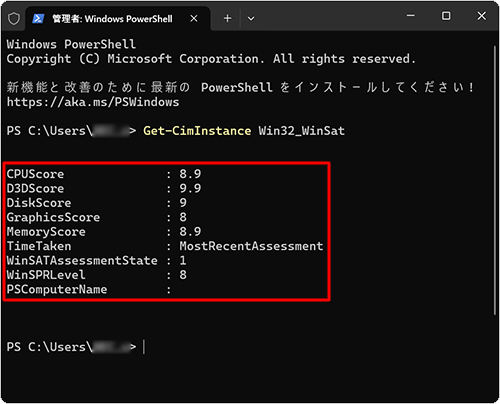Click the D3DScore value 9.9
The image size is (500, 404).
click(x=190, y=188)
